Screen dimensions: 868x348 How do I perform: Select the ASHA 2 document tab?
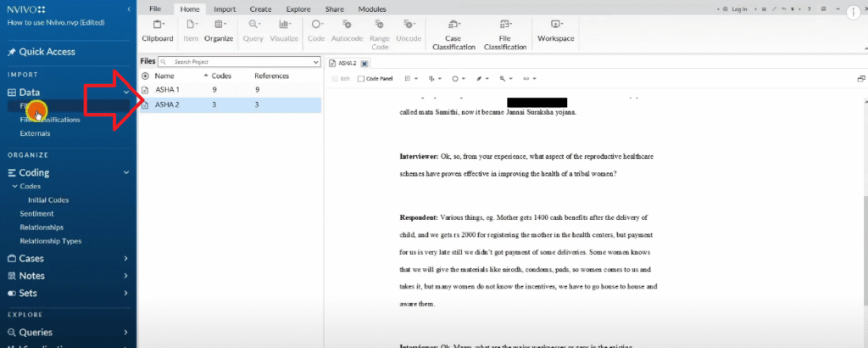point(347,64)
